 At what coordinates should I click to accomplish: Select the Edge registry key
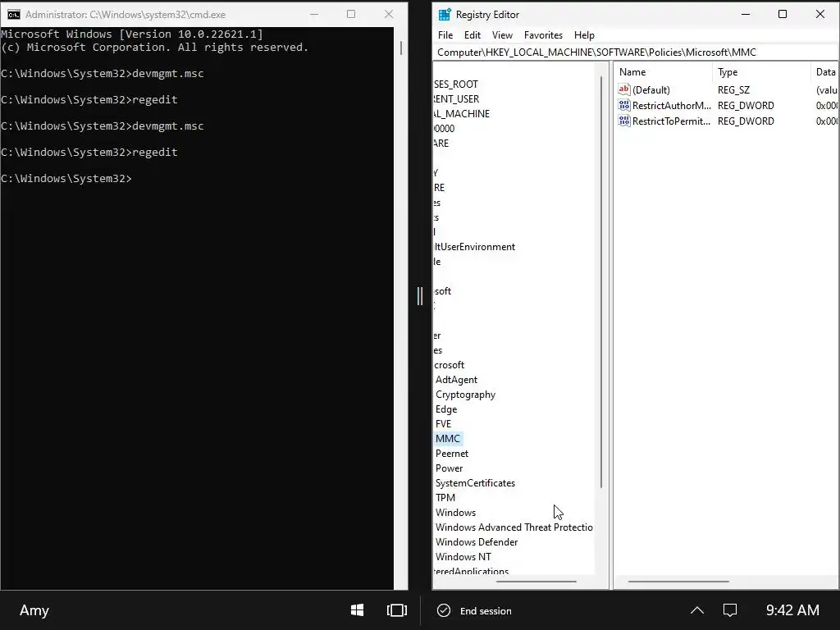(445, 409)
